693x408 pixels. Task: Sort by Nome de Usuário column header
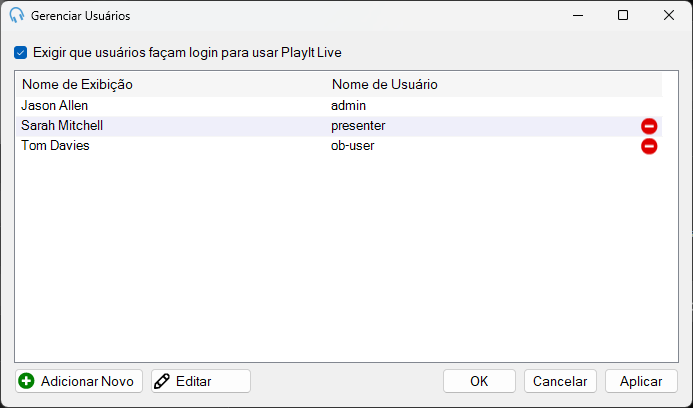[385, 84]
